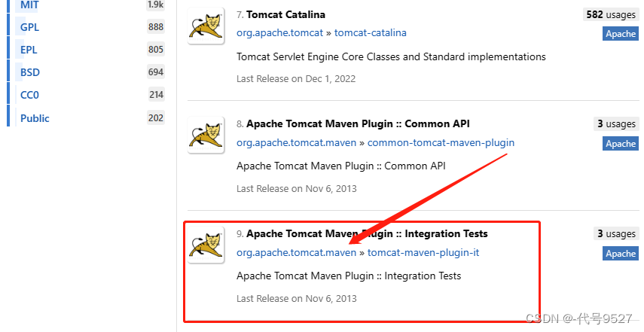Open Apache Tomcat Maven Plugin Common API title
The height and width of the screenshot is (332, 644).
pyautogui.click(x=358, y=123)
